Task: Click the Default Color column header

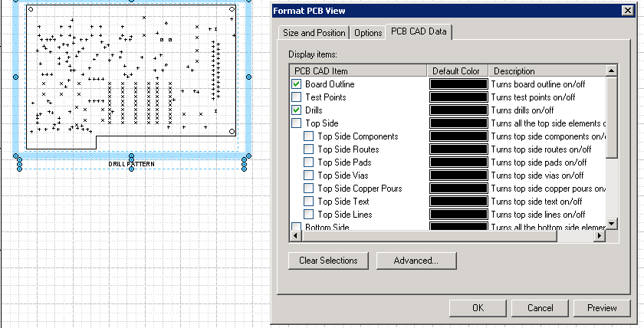Action: [458, 71]
